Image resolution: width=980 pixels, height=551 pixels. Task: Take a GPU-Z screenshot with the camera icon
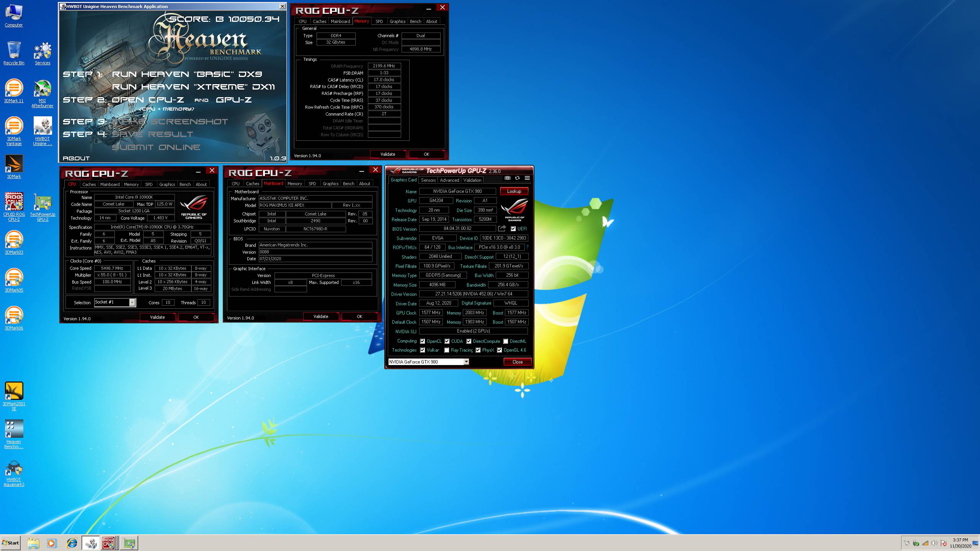coord(507,178)
